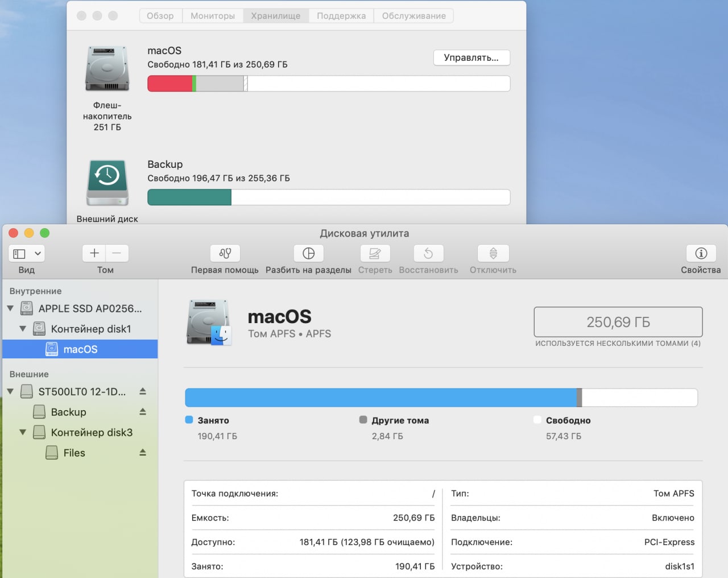The width and height of the screenshot is (728, 578).
Task: Click the Первая помощь label
Action: coord(225,270)
